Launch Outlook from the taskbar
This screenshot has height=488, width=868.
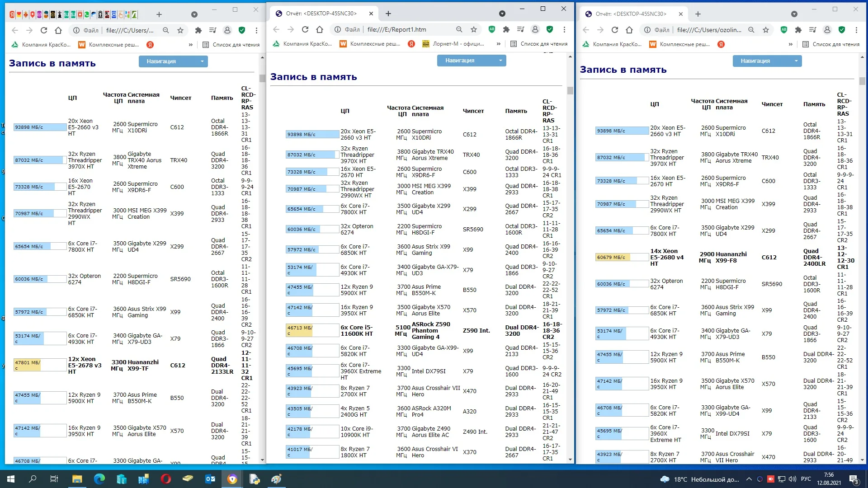point(210,479)
